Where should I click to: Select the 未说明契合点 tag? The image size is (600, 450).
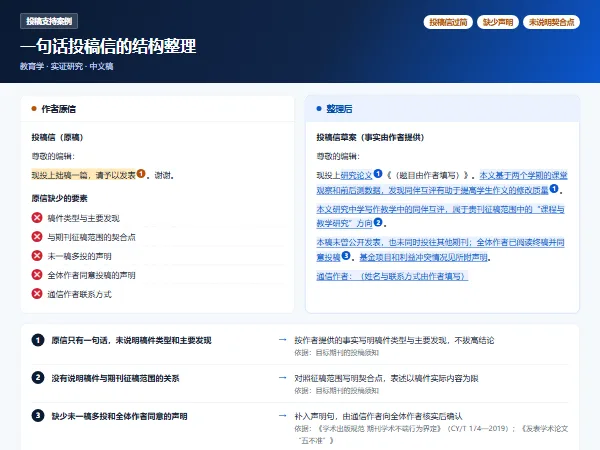click(551, 22)
